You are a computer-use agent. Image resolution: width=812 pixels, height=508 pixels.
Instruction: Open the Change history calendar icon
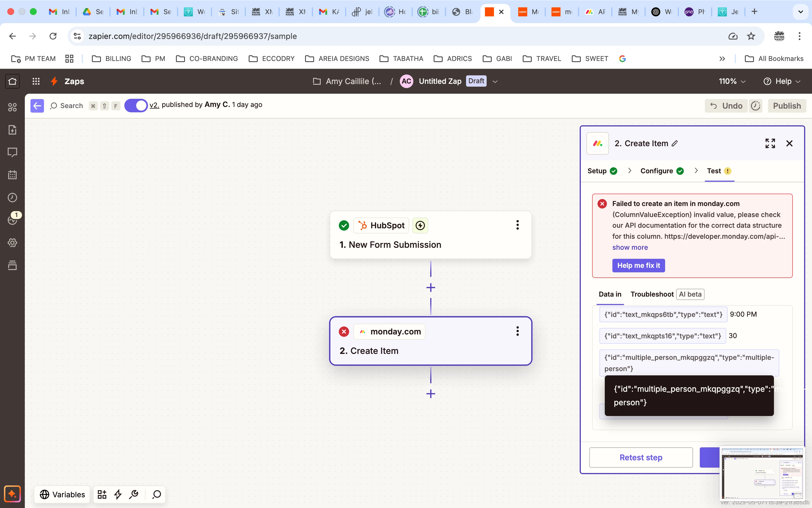(x=12, y=175)
